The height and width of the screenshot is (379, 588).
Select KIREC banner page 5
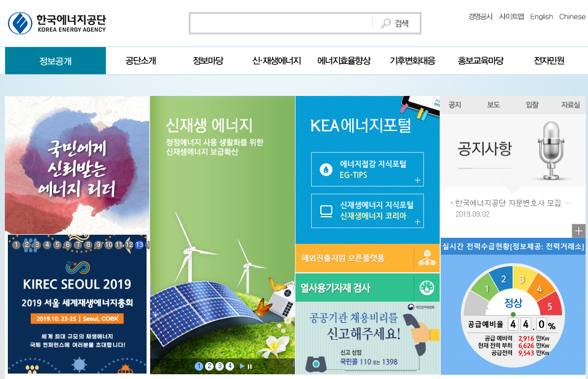pos(57,244)
